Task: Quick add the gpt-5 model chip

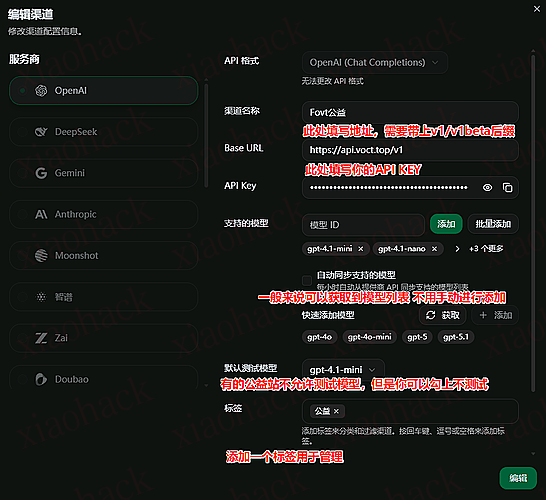Action: coord(417,337)
